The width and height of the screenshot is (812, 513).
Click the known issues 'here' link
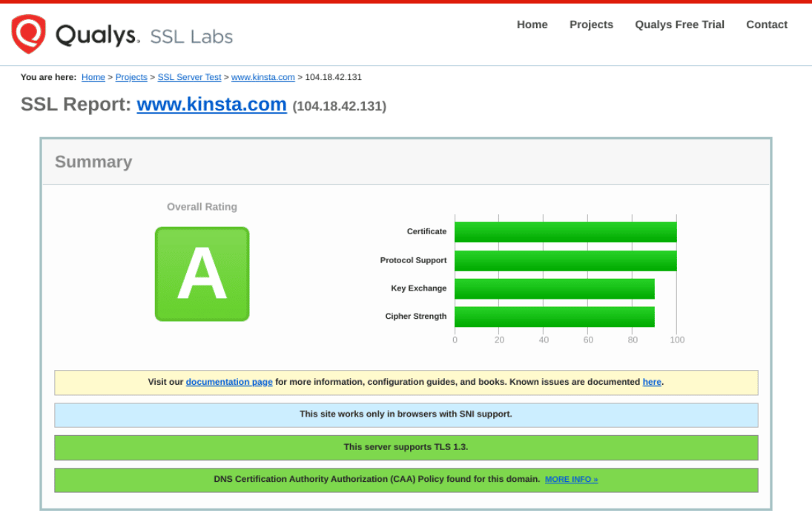point(652,382)
